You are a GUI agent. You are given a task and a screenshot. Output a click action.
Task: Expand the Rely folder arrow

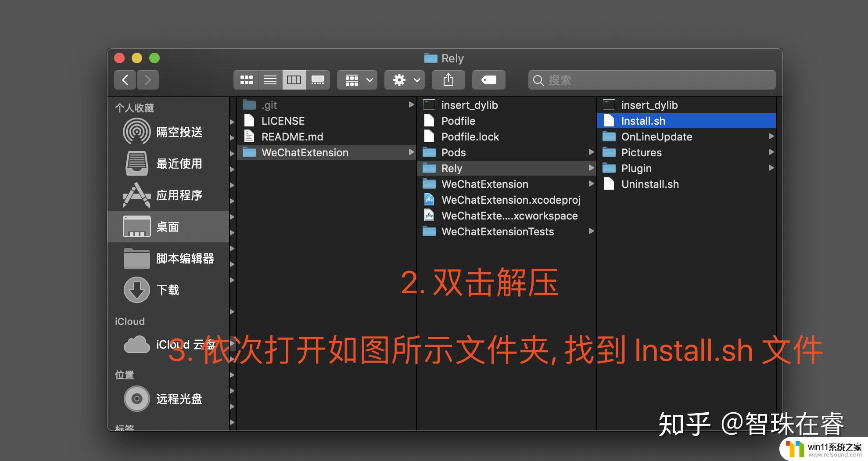coord(591,168)
